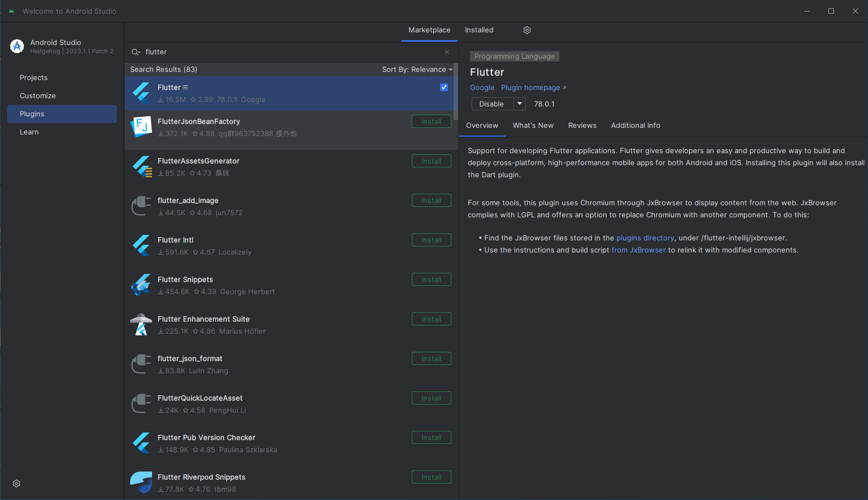Select the Flutter Intl list row title
Screen dimensions: 868x500
click(175, 240)
